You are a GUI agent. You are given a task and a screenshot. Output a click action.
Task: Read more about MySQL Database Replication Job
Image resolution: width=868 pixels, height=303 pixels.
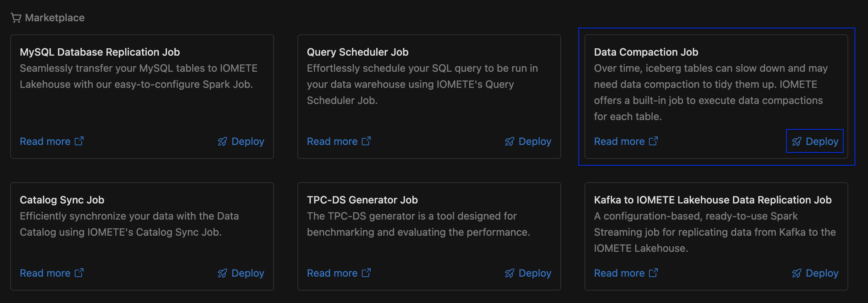pos(52,141)
